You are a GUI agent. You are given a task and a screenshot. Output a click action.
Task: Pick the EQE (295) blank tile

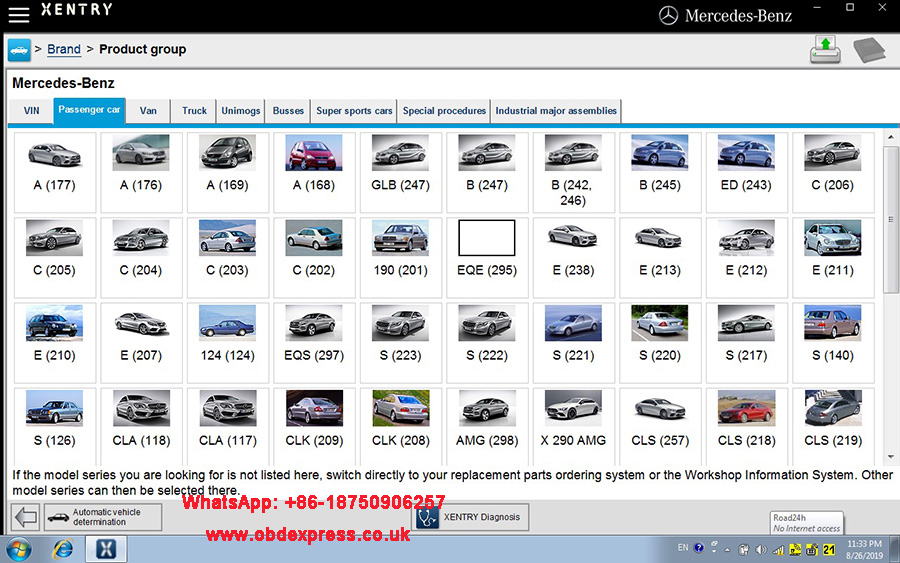[487, 257]
